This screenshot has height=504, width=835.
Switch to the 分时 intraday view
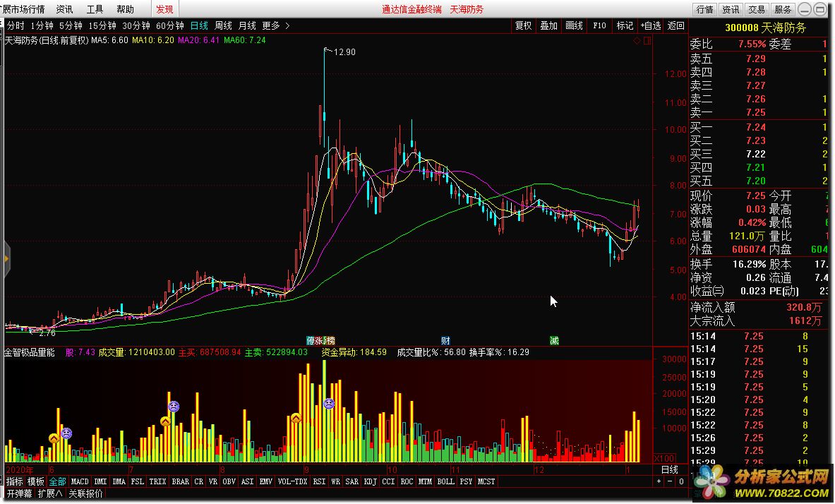[16, 25]
